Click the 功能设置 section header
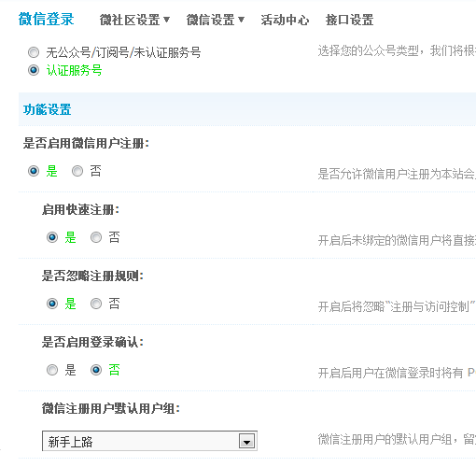 48,109
